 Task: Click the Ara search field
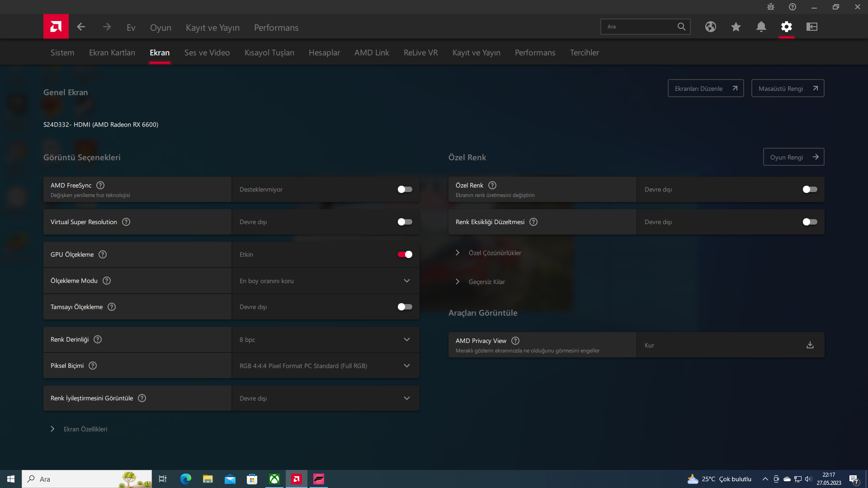(x=640, y=27)
